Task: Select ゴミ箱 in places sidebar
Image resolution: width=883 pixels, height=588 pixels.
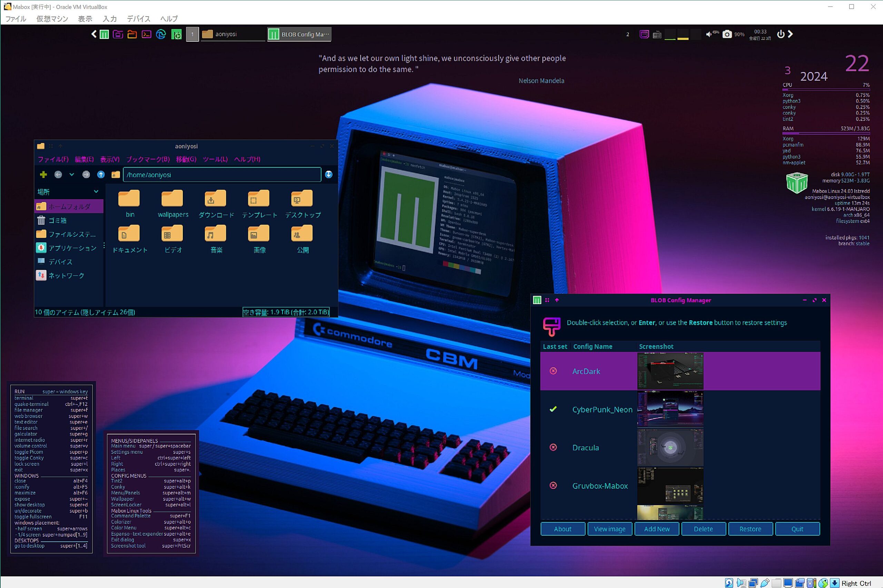Action: click(x=69, y=220)
